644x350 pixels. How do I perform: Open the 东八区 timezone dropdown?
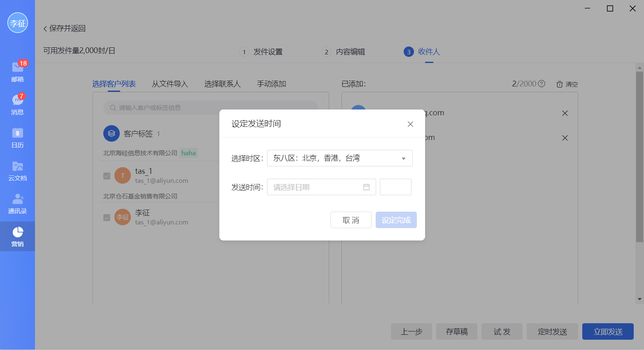(339, 158)
